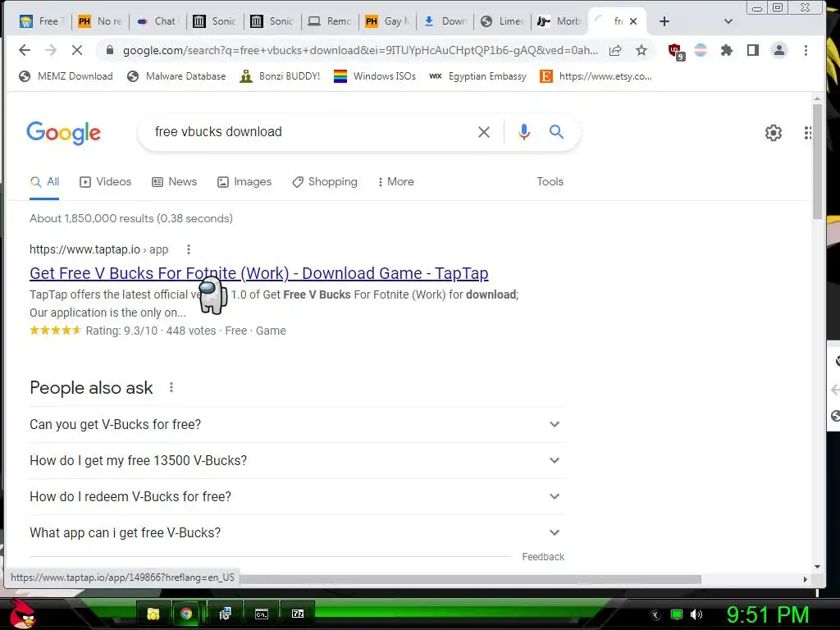
Task: Submit search with the magnifier icon
Action: pyautogui.click(x=557, y=132)
